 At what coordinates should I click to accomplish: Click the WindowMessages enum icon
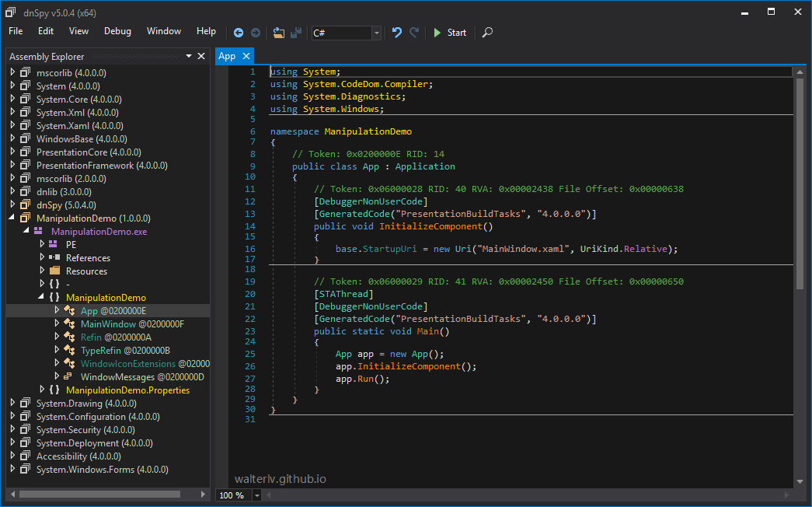click(68, 376)
